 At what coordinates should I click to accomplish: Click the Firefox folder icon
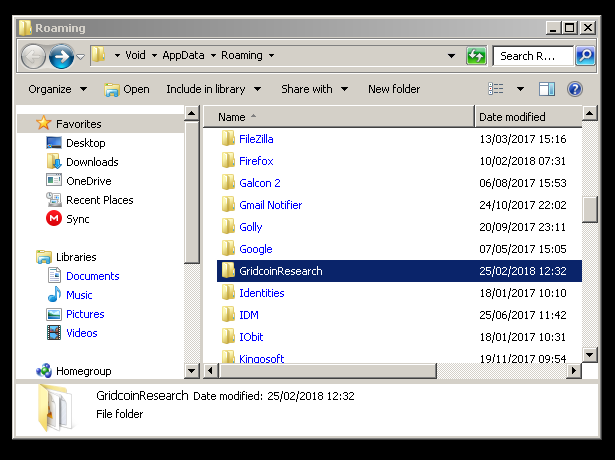coord(228,161)
